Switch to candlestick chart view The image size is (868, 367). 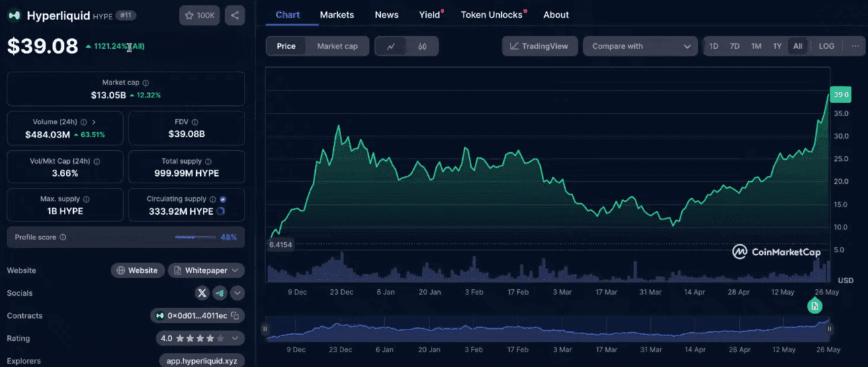(x=423, y=46)
